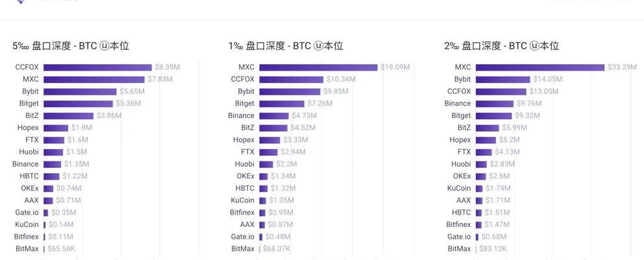The image size is (644, 260).
Task: Select the 2‰ 盘口深度 chart title
Action: (501, 46)
